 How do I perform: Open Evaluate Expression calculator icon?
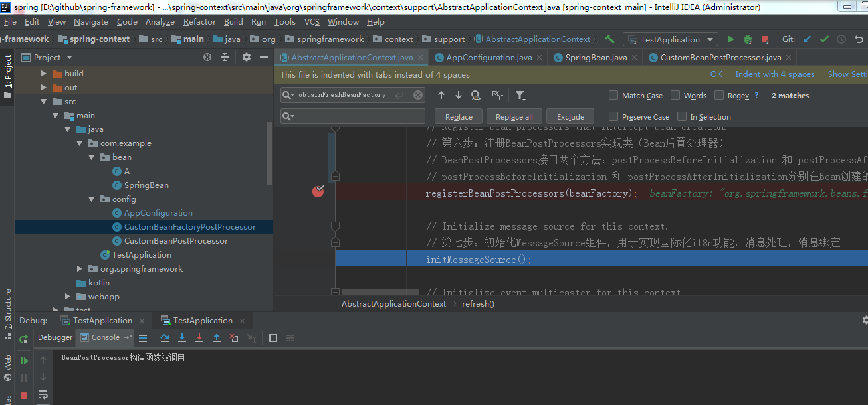[273, 337]
